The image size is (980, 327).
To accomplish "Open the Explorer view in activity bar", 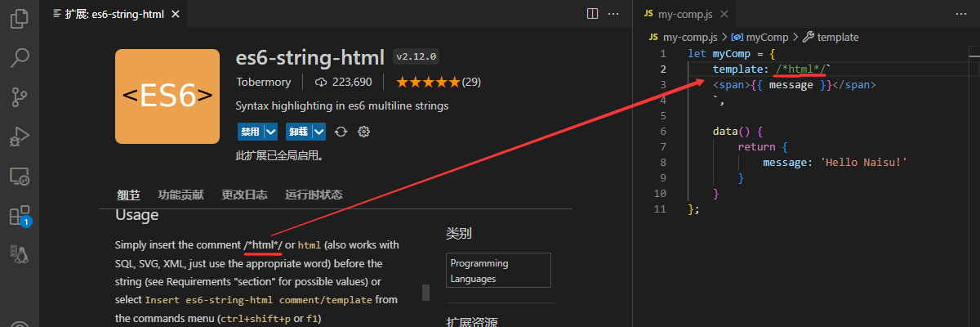I will point(19,19).
